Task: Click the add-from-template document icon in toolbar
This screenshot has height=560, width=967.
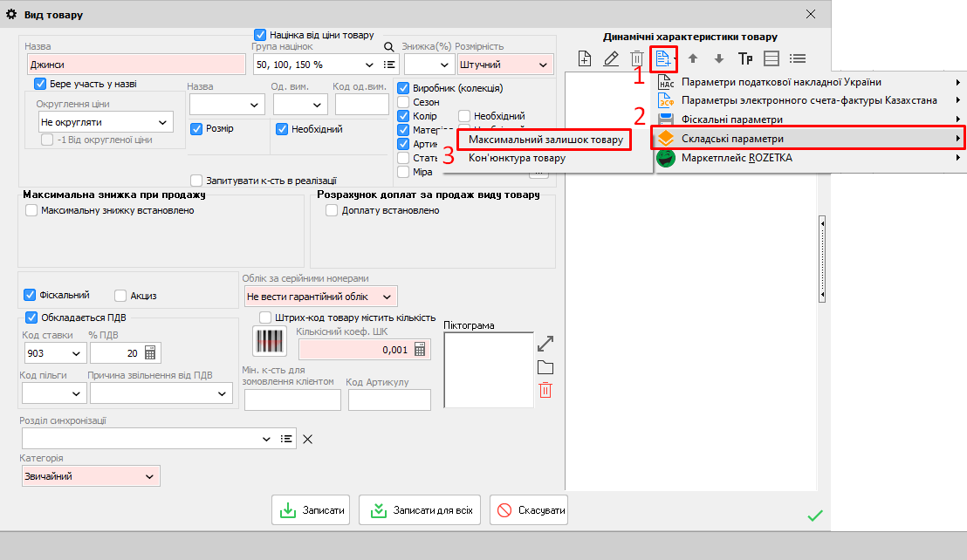Action: pos(663,58)
